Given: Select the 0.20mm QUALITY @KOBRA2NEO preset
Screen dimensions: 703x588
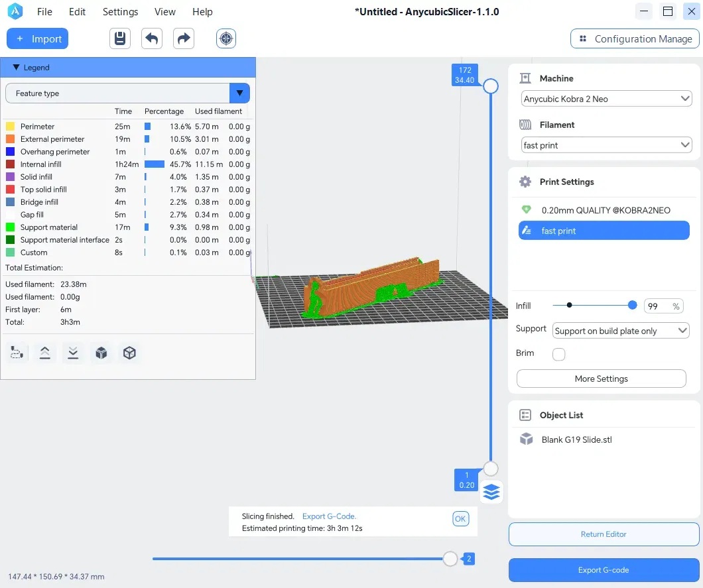Looking at the screenshot, I should (x=606, y=210).
